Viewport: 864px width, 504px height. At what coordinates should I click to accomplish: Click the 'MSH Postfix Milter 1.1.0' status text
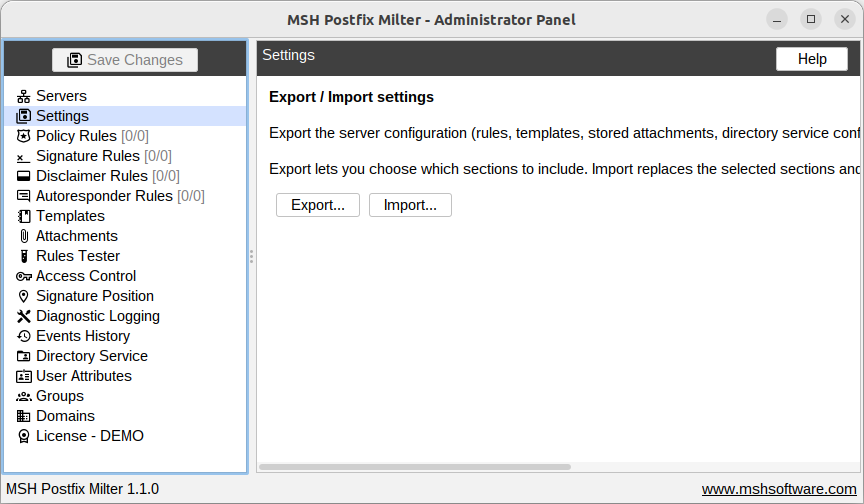83,489
